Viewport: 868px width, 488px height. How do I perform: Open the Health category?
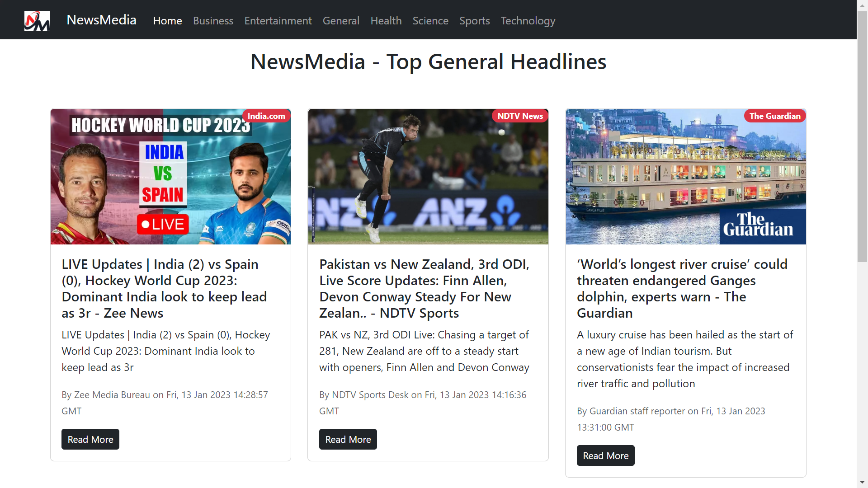coord(386,21)
